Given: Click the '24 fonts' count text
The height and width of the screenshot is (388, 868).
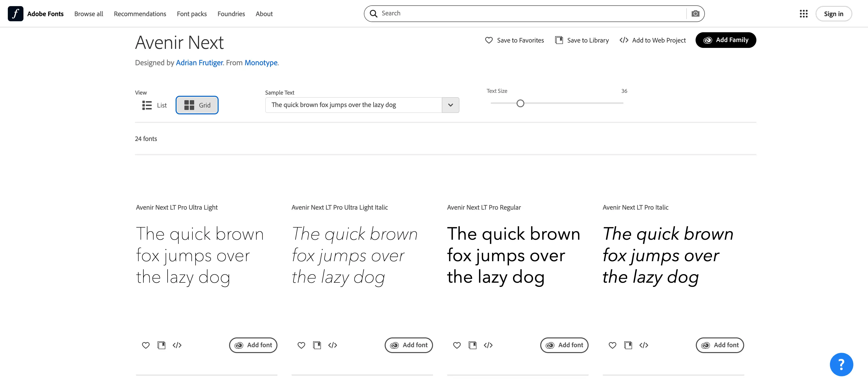Looking at the screenshot, I should 146,139.
